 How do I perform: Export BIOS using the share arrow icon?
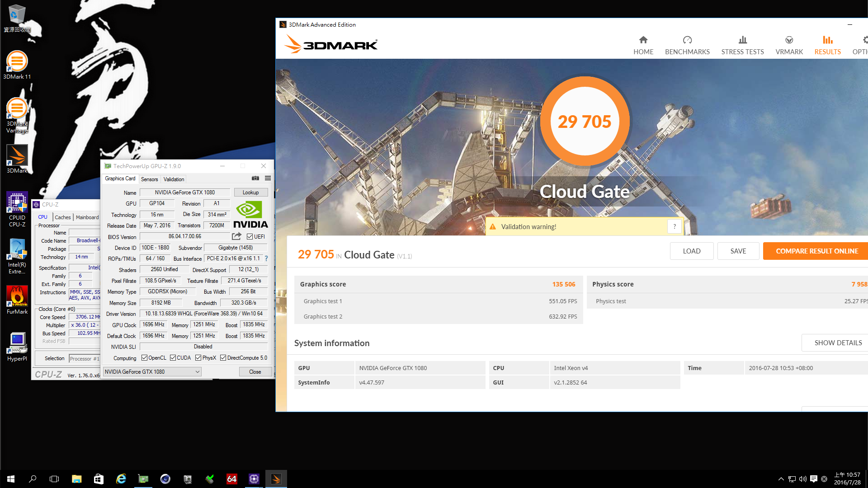[236, 236]
